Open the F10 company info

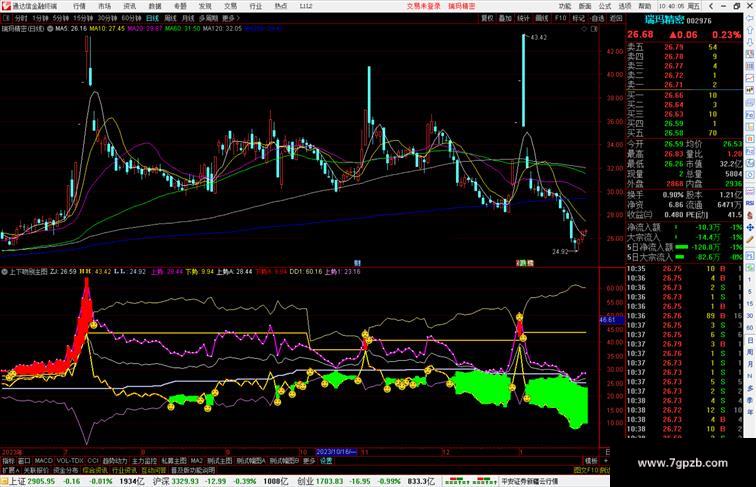(560, 18)
